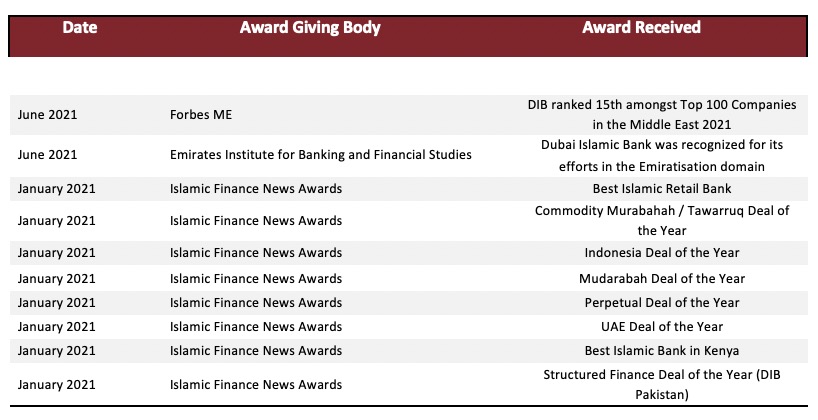Viewport: 818px width, 420px height.
Task: Click the Award Received column header
Action: (641, 27)
